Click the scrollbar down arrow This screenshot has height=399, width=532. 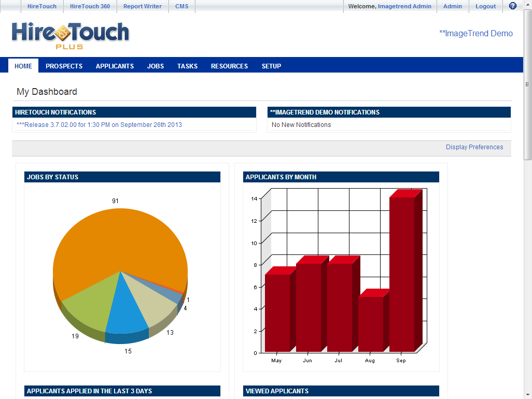[527, 394]
